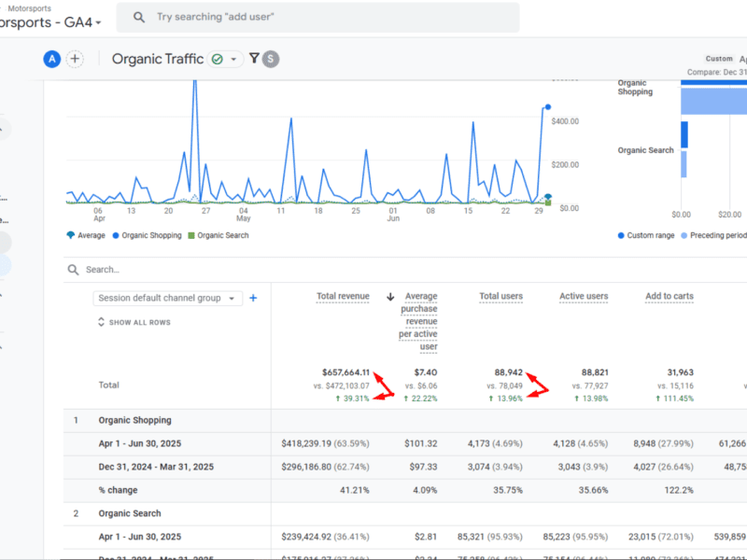The width and height of the screenshot is (747, 560).
Task: Click the Custom range legend swatch
Action: tap(621, 235)
